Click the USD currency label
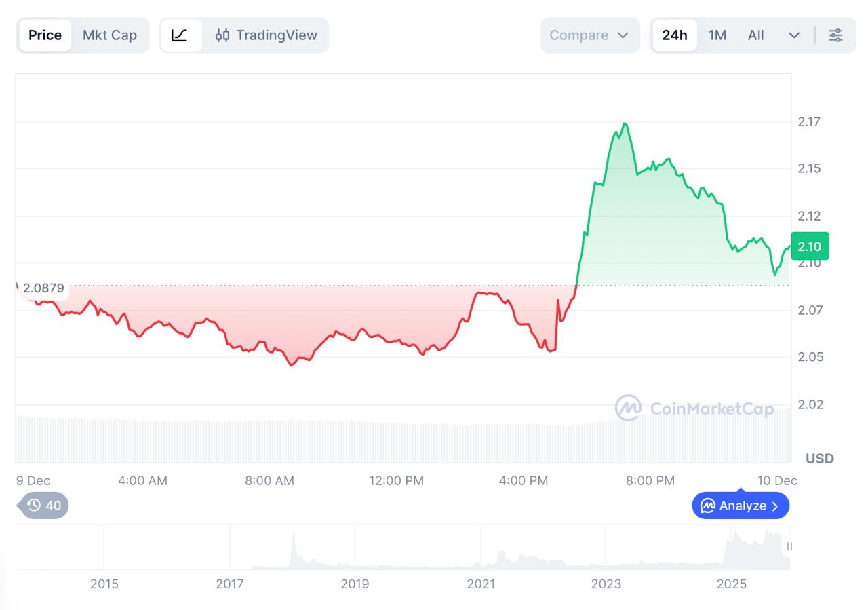This screenshot has height=610, width=868. click(818, 459)
